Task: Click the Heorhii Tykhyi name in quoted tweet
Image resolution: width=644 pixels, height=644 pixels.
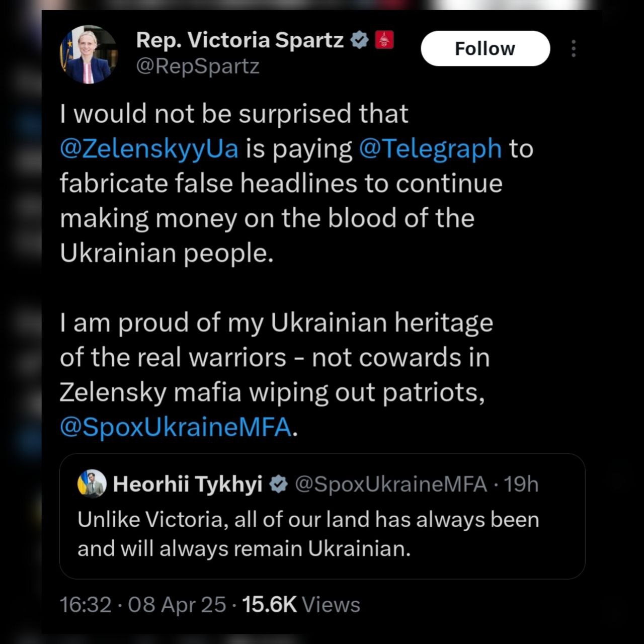Action: pos(188,484)
